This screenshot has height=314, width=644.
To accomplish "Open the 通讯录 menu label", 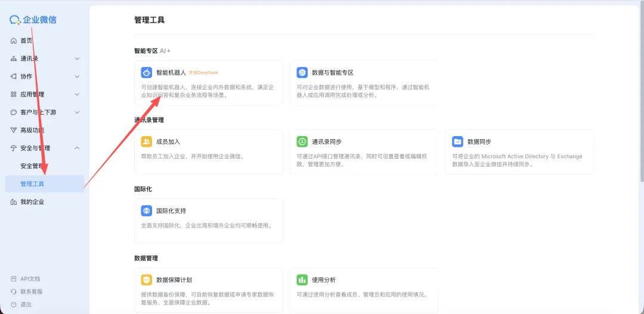I will pos(29,59).
